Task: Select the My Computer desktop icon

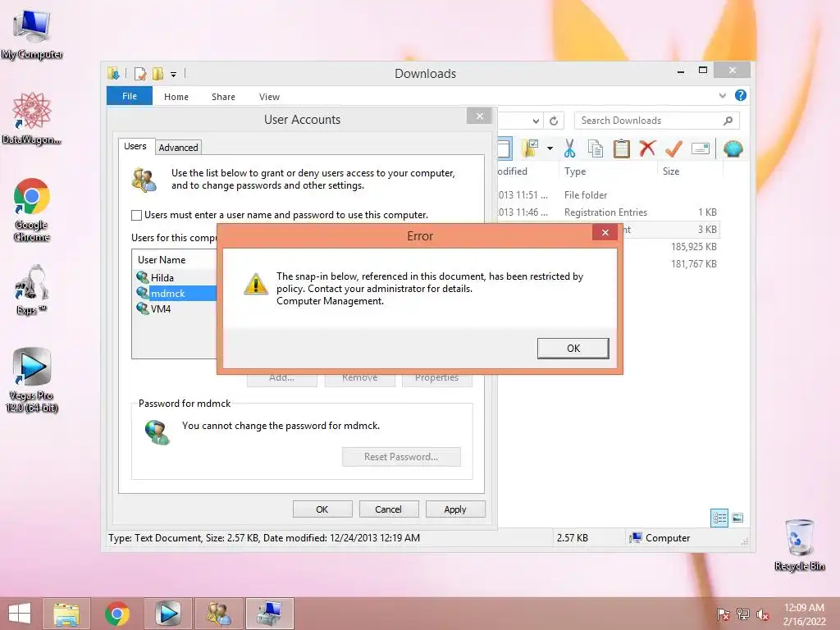Action: tap(32, 35)
